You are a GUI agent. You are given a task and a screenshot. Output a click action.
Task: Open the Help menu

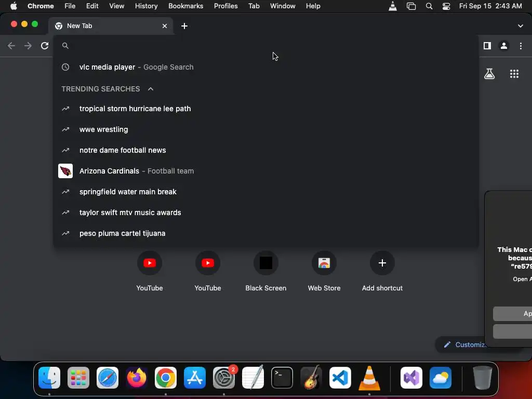(x=313, y=6)
